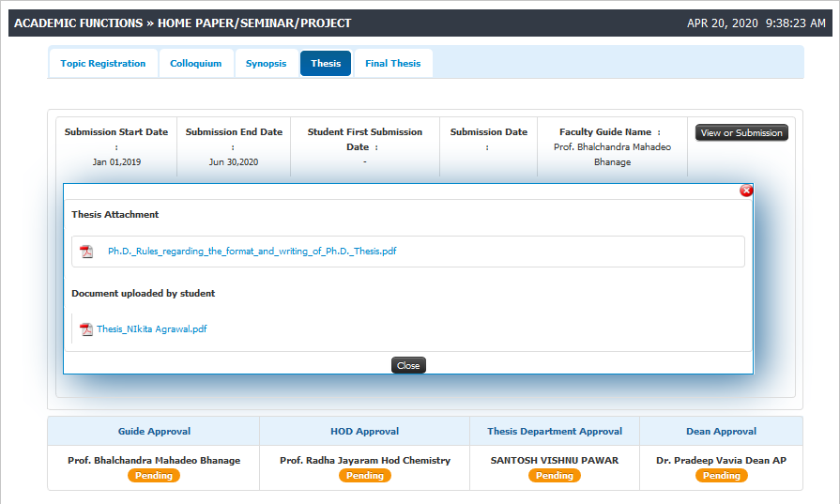Click the Guide Approval column header
The image size is (840, 504).
(154, 431)
